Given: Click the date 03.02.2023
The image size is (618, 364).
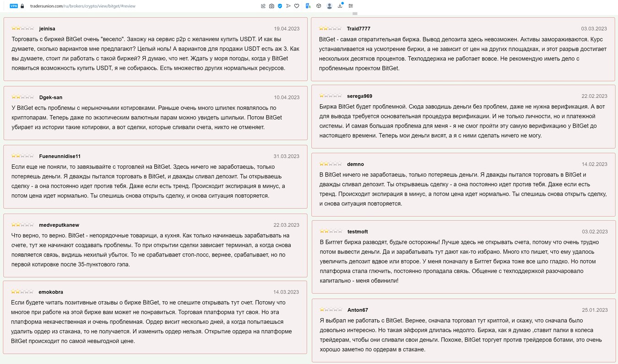Looking at the screenshot, I should click(595, 232).
